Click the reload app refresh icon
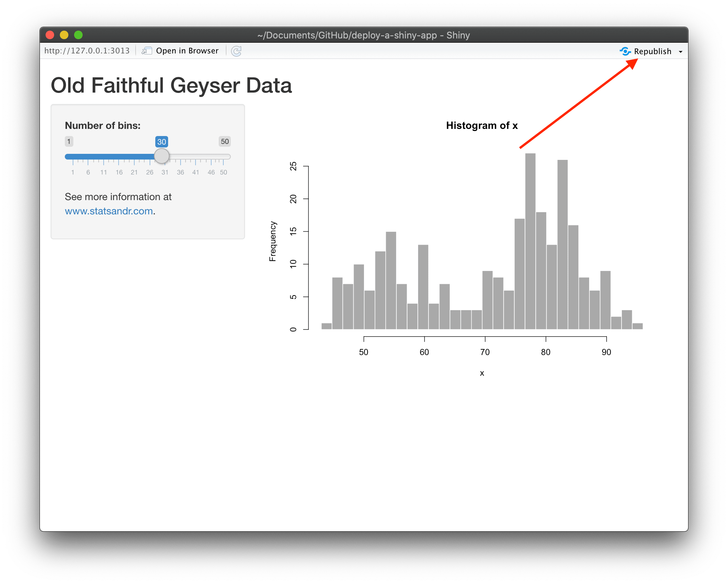Image resolution: width=728 pixels, height=584 pixels. tap(236, 51)
